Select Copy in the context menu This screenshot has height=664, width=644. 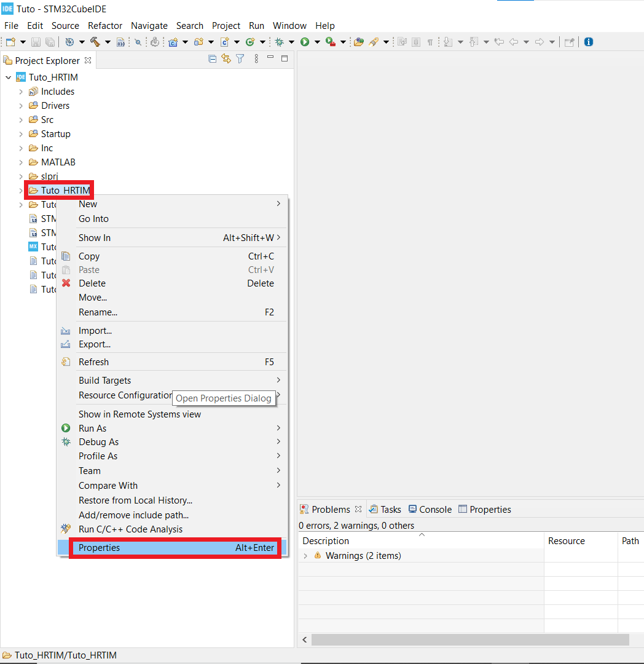click(x=173, y=256)
